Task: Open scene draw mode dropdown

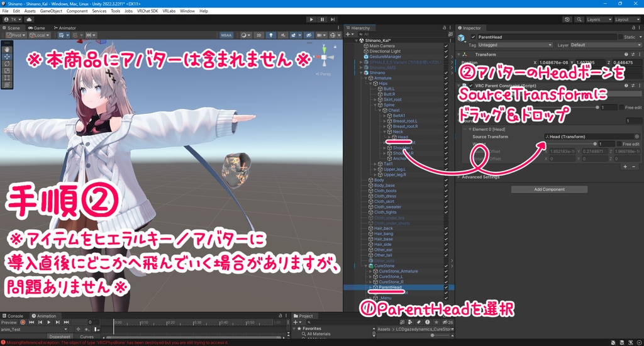Action: pos(246,35)
